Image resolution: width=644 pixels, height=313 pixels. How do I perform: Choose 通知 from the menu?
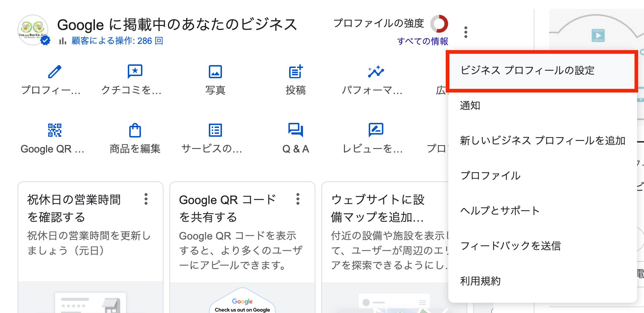click(470, 106)
